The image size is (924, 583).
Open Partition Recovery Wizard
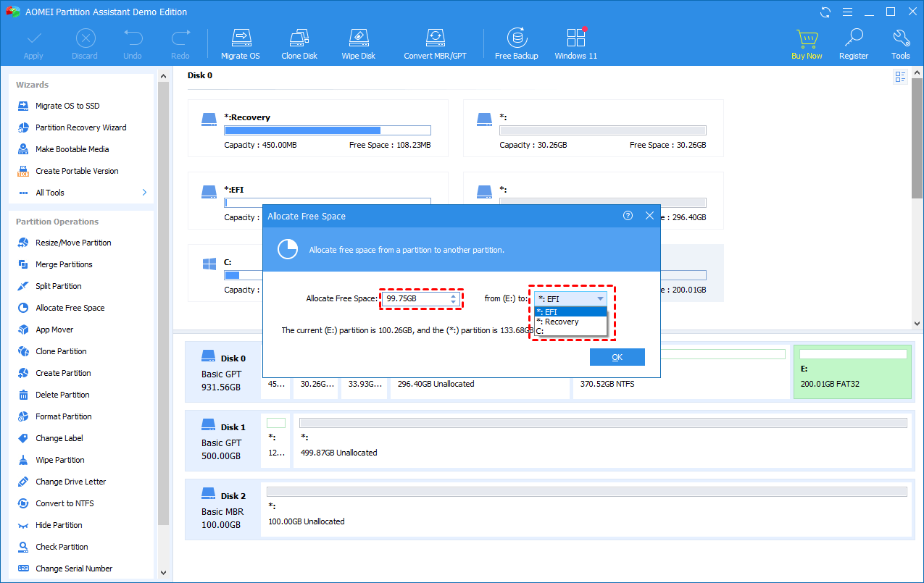pyautogui.click(x=80, y=127)
